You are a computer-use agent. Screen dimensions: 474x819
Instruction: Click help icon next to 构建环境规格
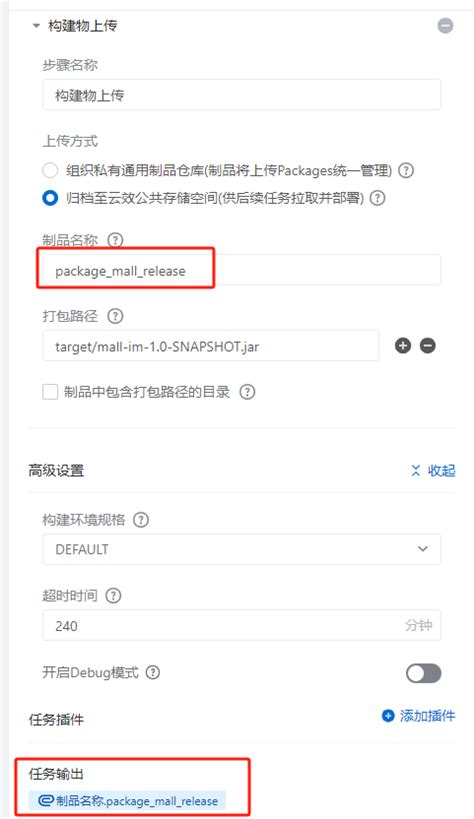tap(141, 520)
